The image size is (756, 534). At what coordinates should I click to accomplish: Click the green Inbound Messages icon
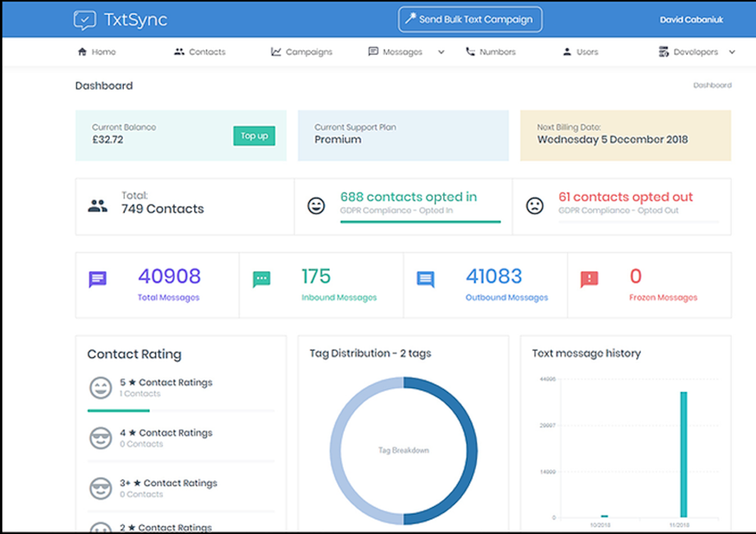[261, 279]
